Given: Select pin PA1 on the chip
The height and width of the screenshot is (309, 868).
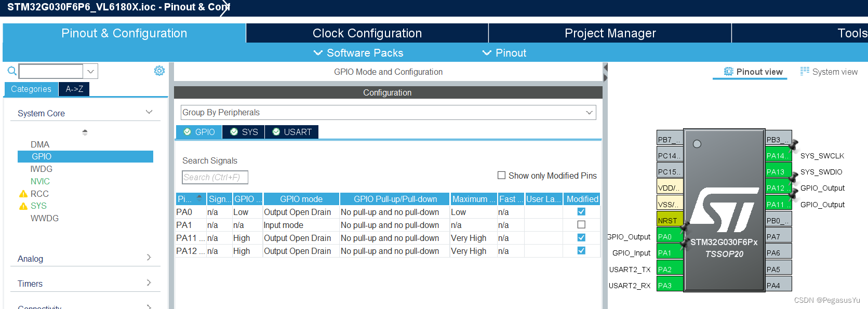Looking at the screenshot, I should tap(670, 252).
